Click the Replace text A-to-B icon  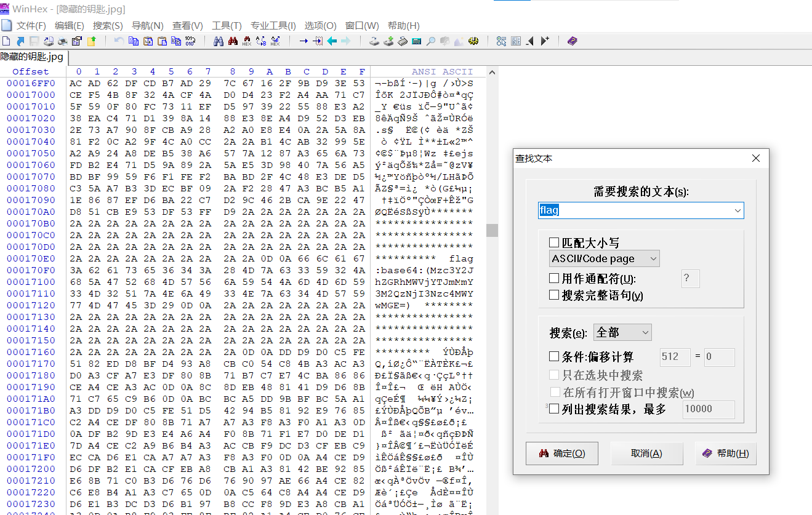point(261,41)
